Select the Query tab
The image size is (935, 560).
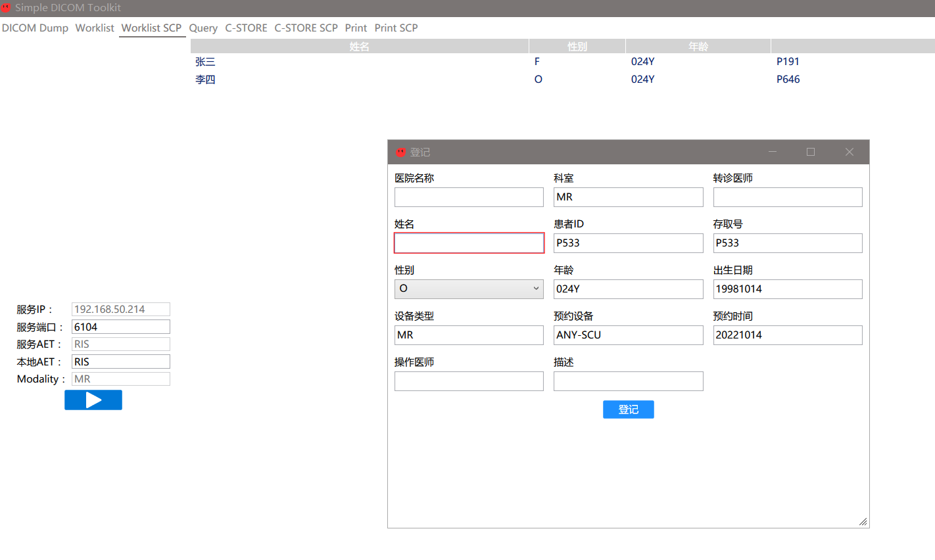(203, 28)
